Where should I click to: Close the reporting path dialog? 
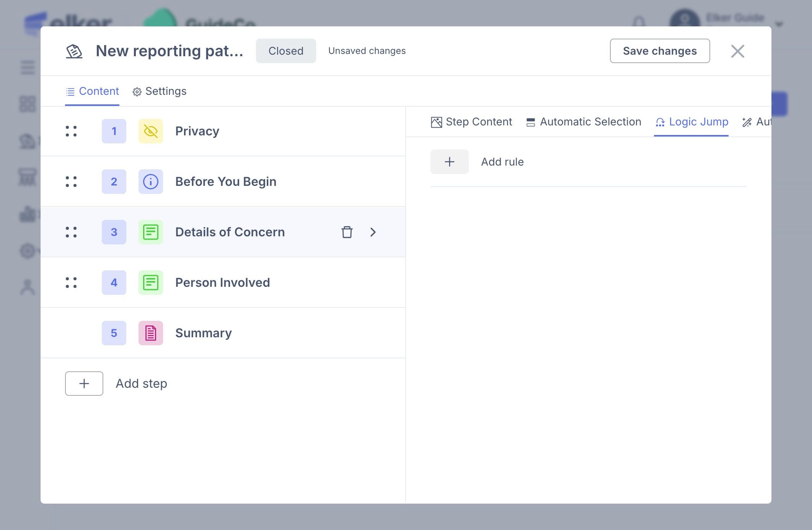(x=737, y=51)
